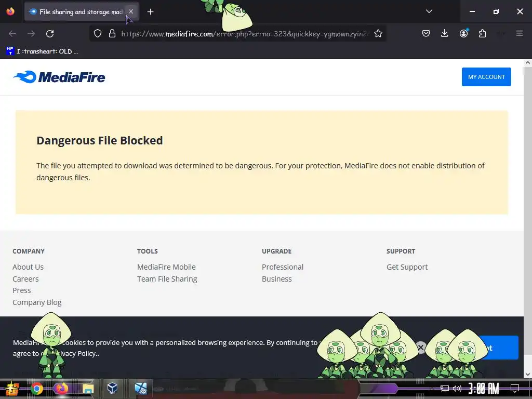Open MY ACCOUNT button
Viewport: 532px width, 399px height.
[x=486, y=77]
